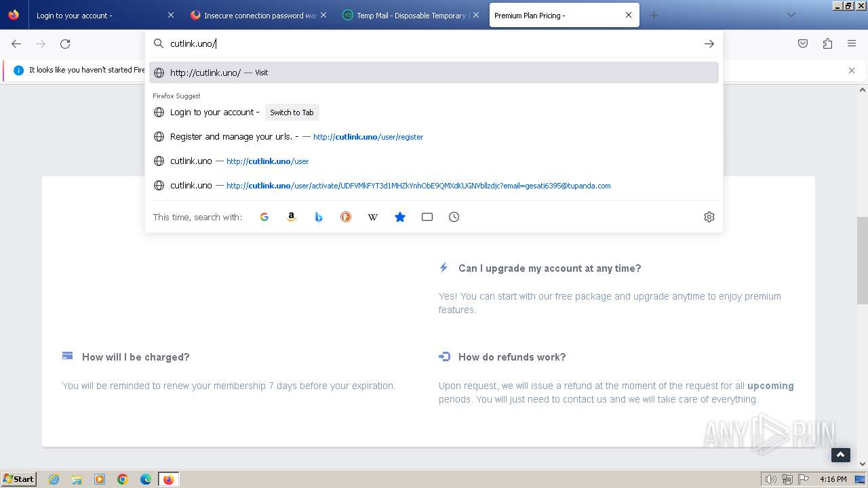The width and height of the screenshot is (868, 488).
Task: Open the Extensions puzzle icon
Action: click(827, 43)
